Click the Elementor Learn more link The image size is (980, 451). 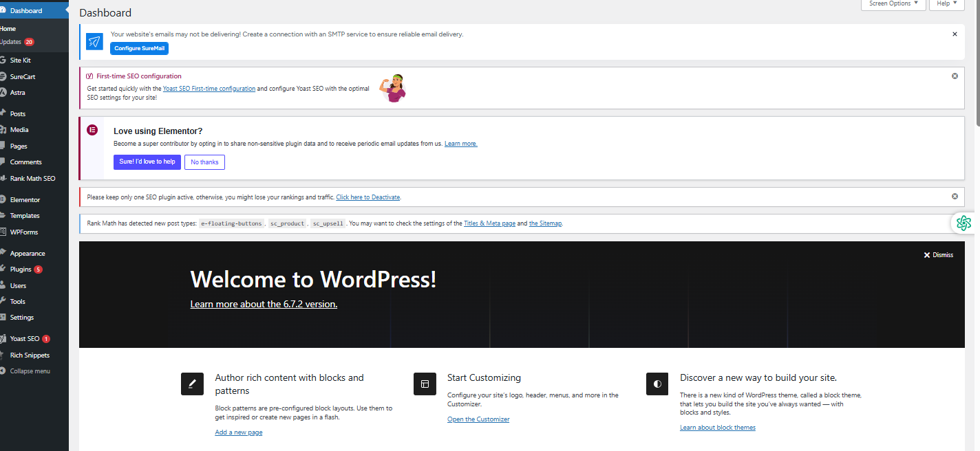(461, 144)
